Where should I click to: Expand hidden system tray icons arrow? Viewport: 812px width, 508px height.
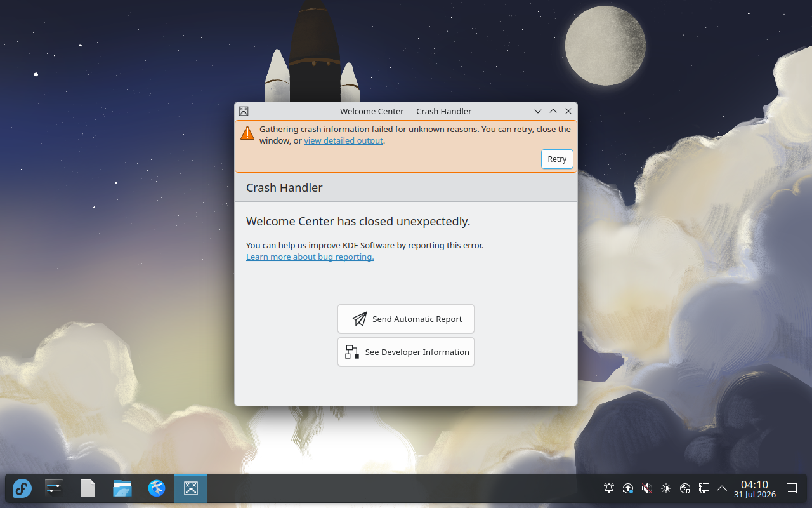point(722,488)
